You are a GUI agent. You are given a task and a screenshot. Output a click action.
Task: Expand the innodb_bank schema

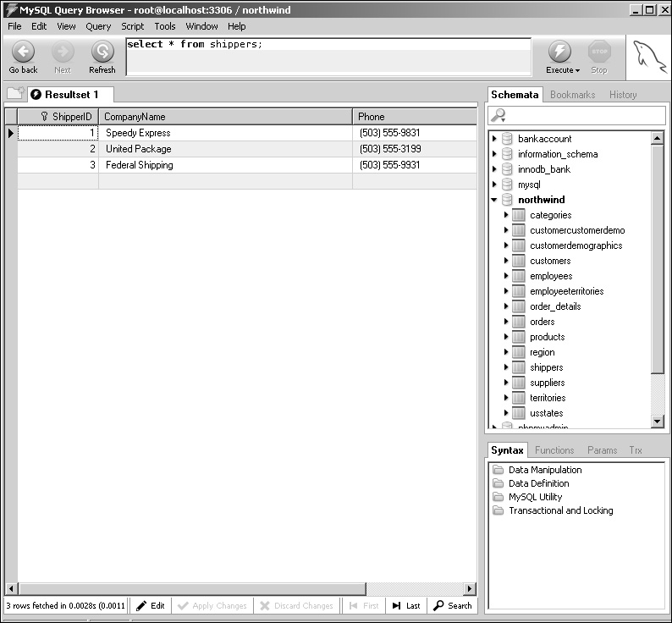(494, 169)
